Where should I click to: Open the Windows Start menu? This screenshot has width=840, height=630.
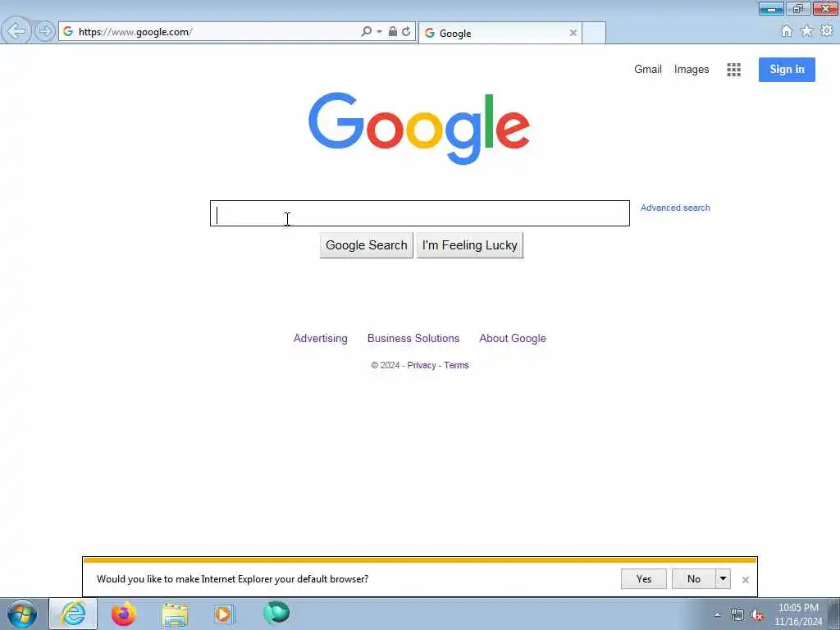pos(22,614)
